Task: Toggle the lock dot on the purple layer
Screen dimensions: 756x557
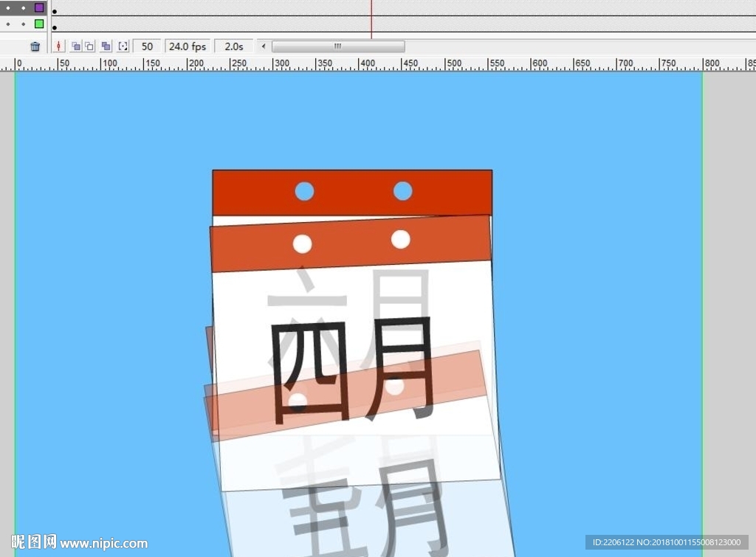Action: (x=23, y=7)
